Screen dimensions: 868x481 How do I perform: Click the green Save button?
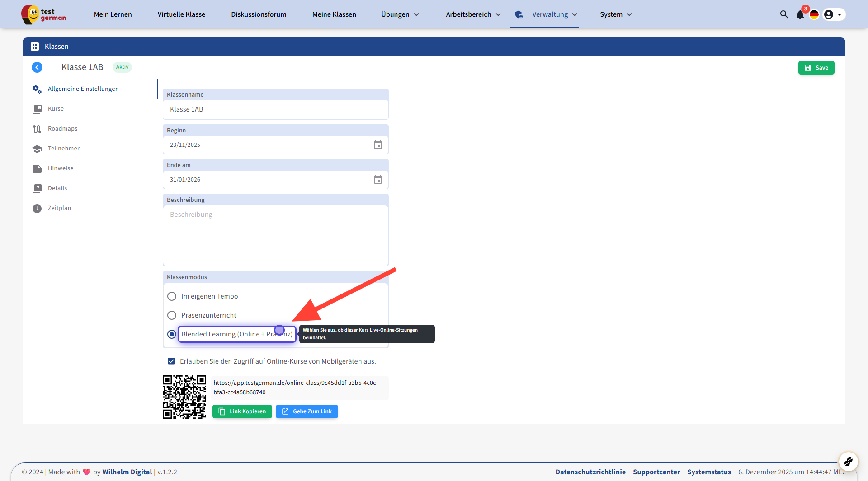click(x=816, y=68)
